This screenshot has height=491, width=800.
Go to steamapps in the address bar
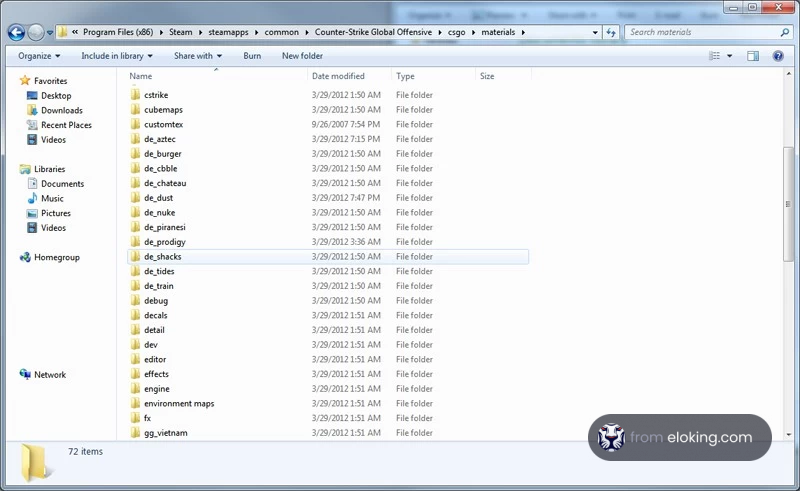[x=228, y=32]
